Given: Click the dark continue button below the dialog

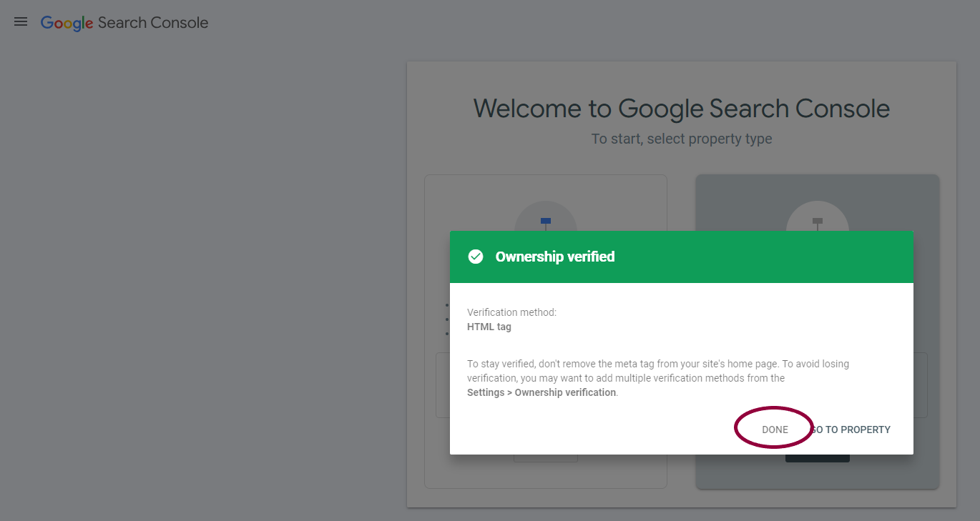Looking at the screenshot, I should tap(818, 458).
